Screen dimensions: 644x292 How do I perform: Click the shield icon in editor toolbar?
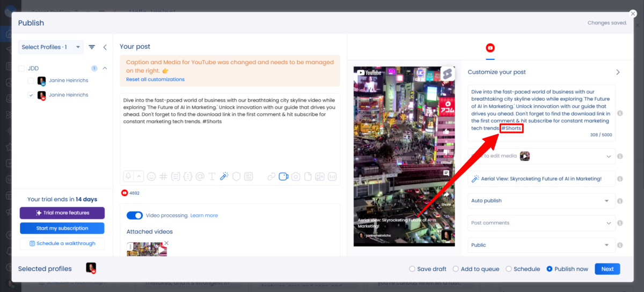pyautogui.click(x=236, y=176)
